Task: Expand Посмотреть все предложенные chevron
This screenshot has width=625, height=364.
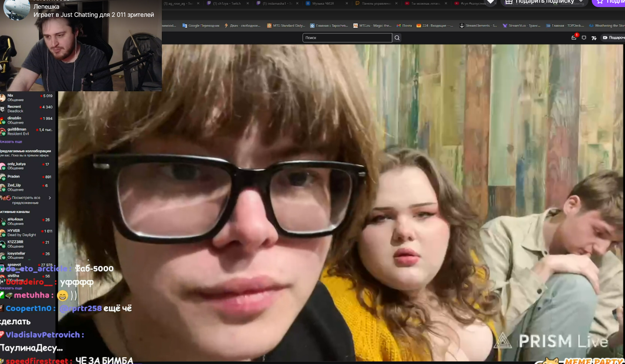Action: (x=50, y=198)
